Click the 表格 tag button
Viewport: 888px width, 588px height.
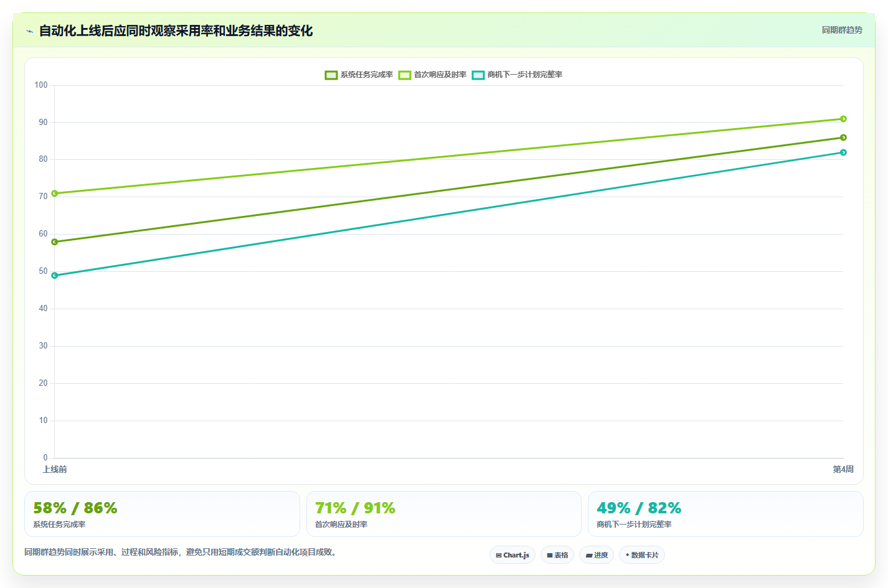point(557,555)
